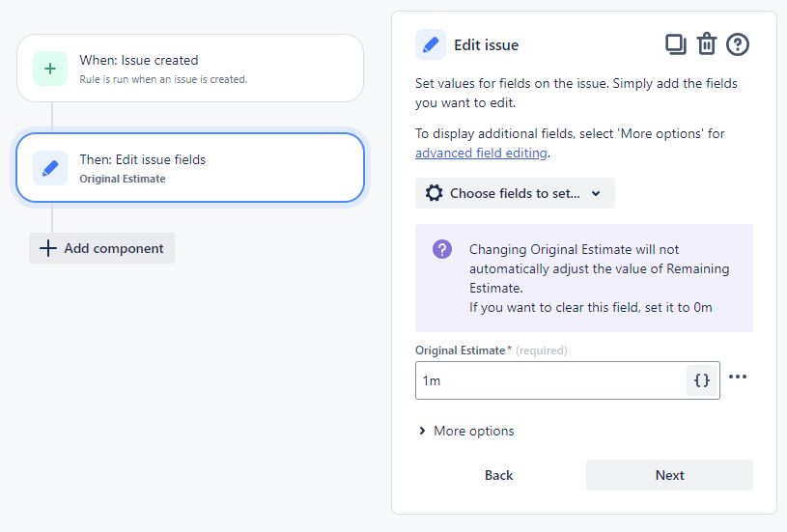Click the Original Estimate input field

tap(550, 380)
